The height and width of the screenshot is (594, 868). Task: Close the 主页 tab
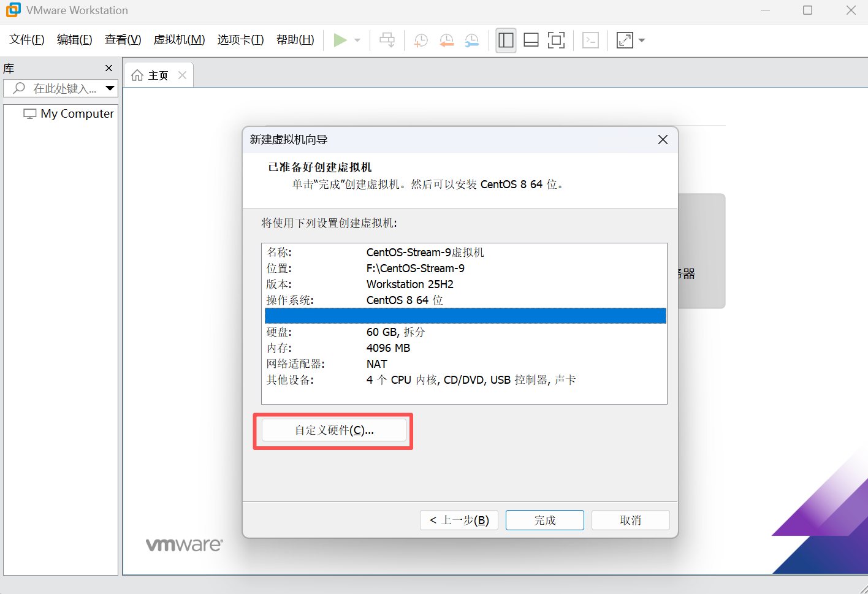pyautogui.click(x=182, y=75)
